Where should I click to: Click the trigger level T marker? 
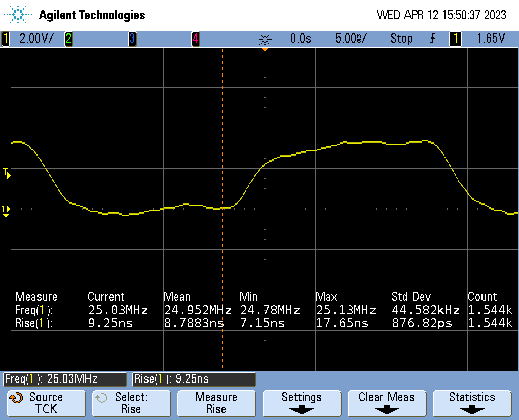click(x=7, y=173)
